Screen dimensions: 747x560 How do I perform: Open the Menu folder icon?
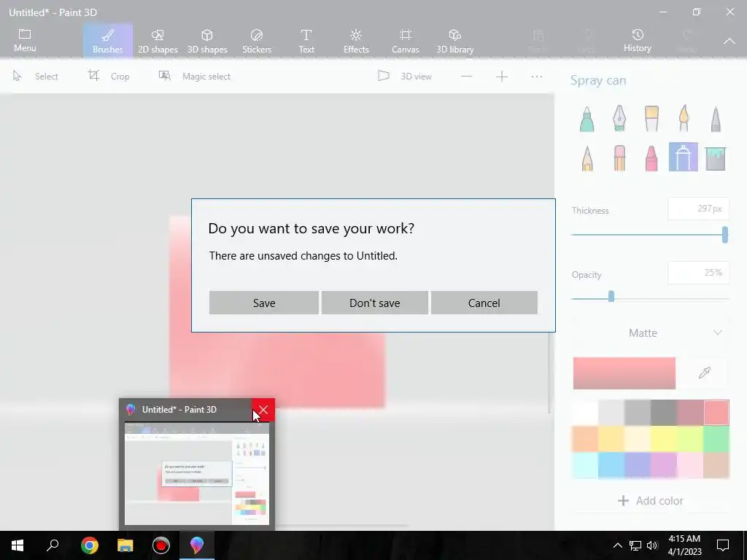pos(25,41)
